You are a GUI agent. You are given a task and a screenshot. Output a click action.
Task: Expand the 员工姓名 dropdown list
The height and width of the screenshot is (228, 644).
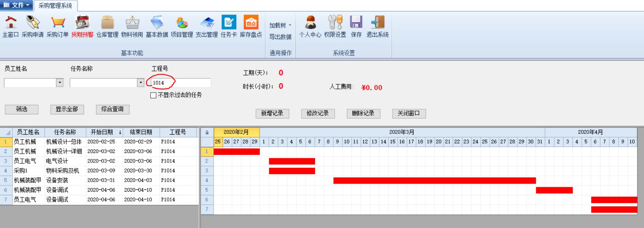pyautogui.click(x=60, y=83)
